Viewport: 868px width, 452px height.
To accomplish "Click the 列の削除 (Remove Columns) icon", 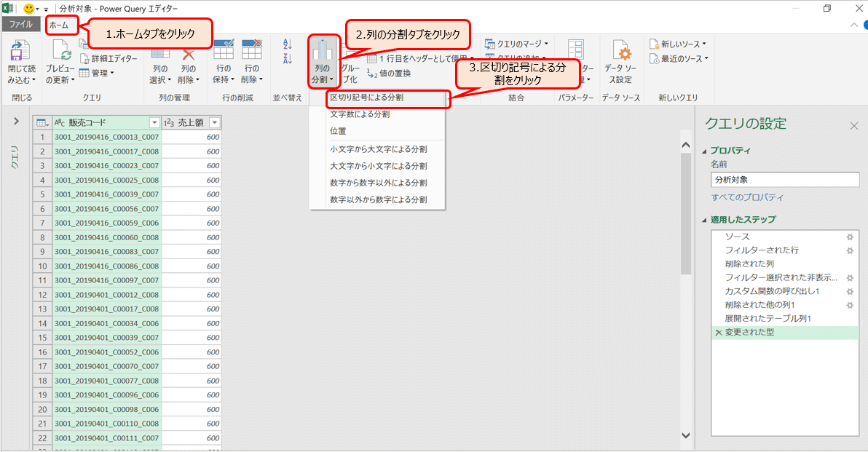I will pyautogui.click(x=189, y=66).
